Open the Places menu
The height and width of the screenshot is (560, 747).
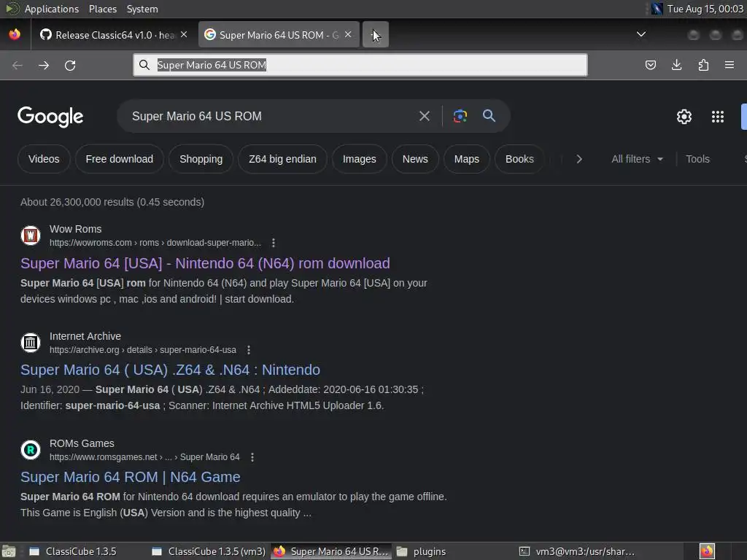point(103,9)
